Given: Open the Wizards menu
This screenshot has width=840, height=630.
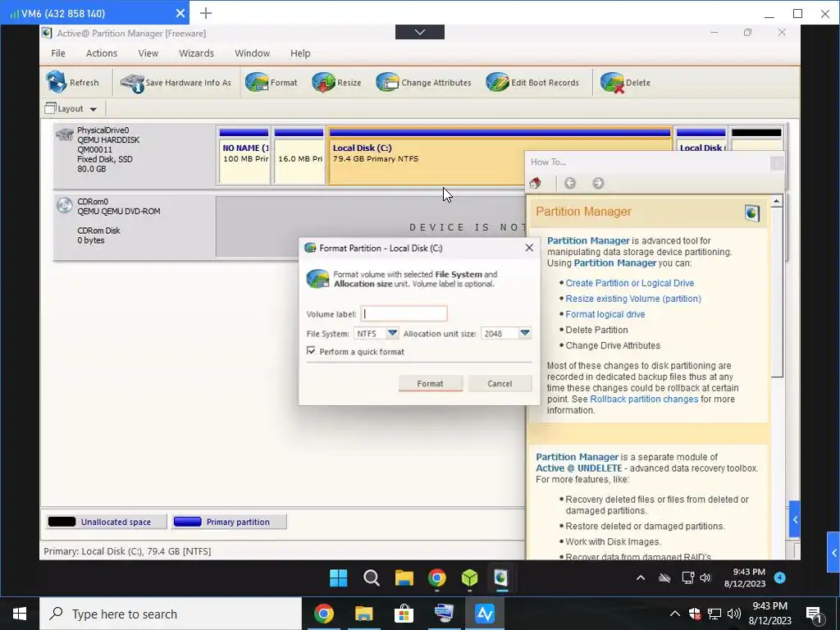Looking at the screenshot, I should click(196, 53).
